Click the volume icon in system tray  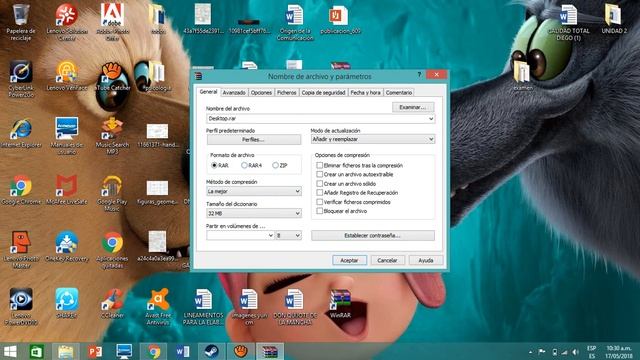click(576, 352)
